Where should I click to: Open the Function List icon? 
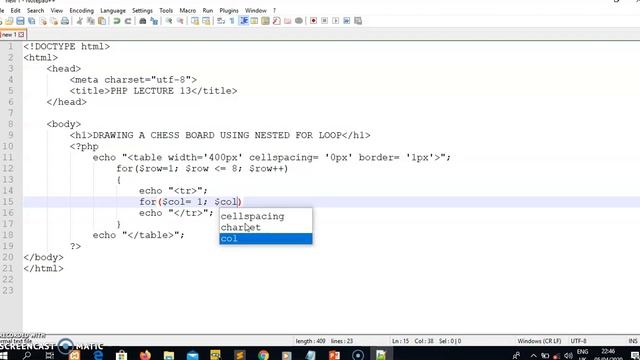(x=277, y=21)
